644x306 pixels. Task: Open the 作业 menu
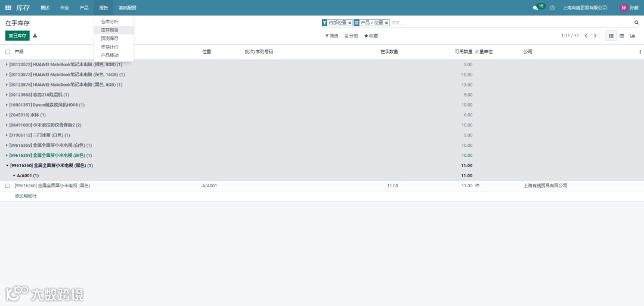click(64, 8)
